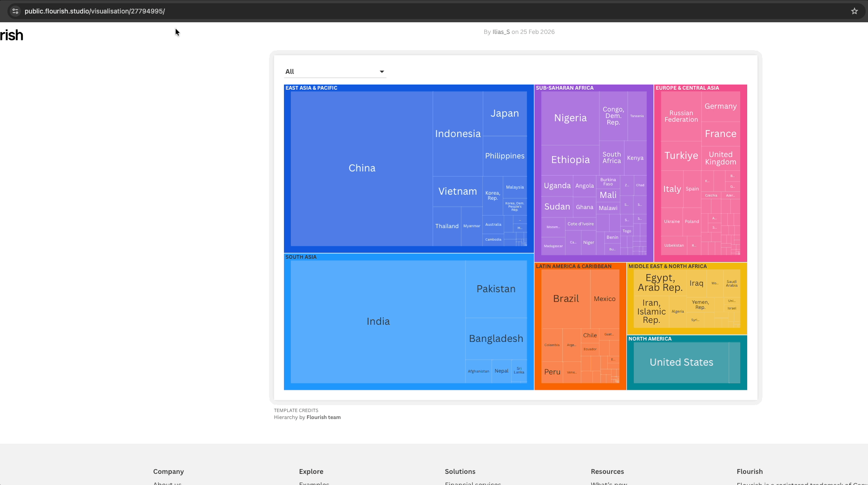Click the Pakistan treemap block
The height and width of the screenshot is (485, 868).
point(496,289)
